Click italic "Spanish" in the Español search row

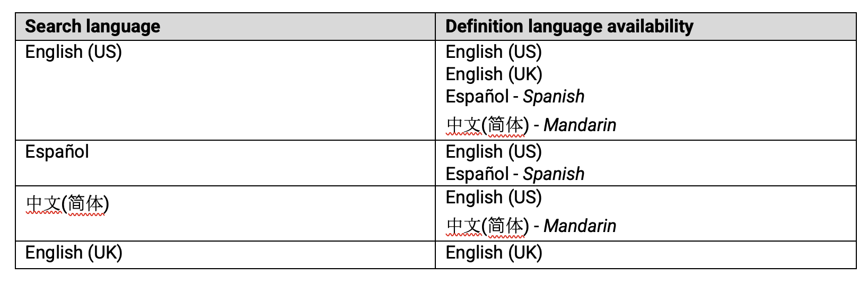[554, 174]
